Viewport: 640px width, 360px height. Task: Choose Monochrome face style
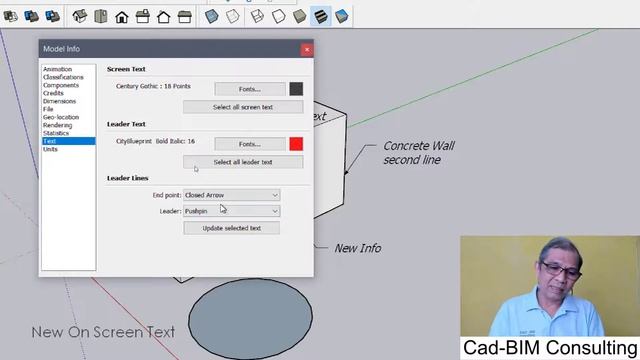pos(342,16)
